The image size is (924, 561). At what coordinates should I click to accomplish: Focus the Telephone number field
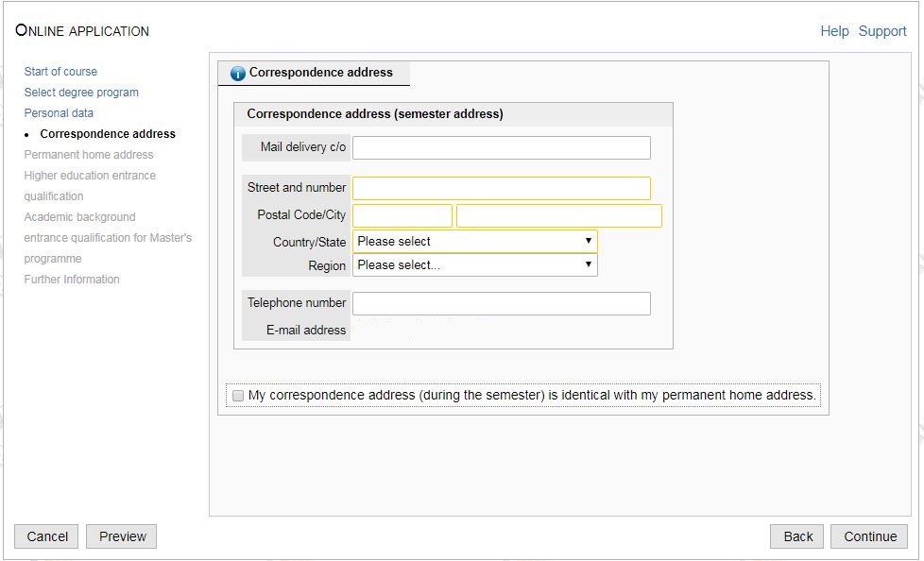point(501,303)
